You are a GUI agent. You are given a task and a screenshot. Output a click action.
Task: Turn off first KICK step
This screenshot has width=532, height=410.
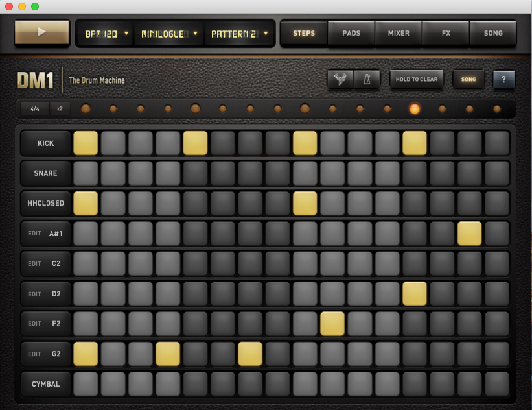(86, 143)
